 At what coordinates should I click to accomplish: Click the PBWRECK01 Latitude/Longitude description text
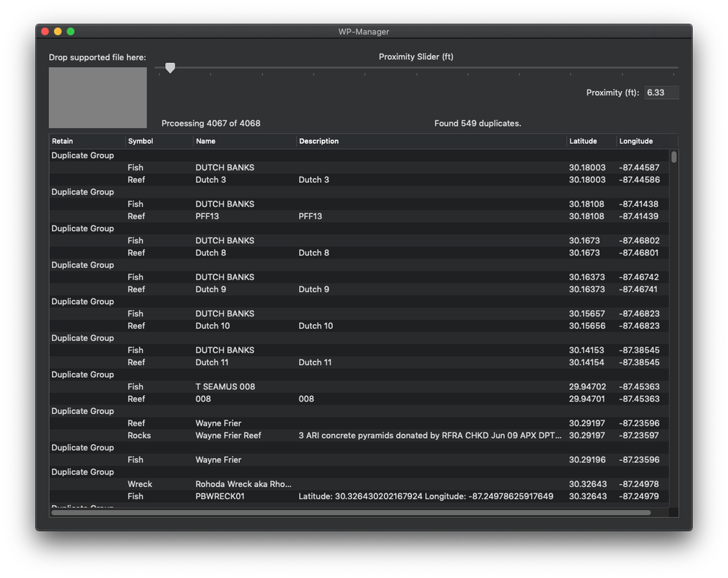click(426, 496)
